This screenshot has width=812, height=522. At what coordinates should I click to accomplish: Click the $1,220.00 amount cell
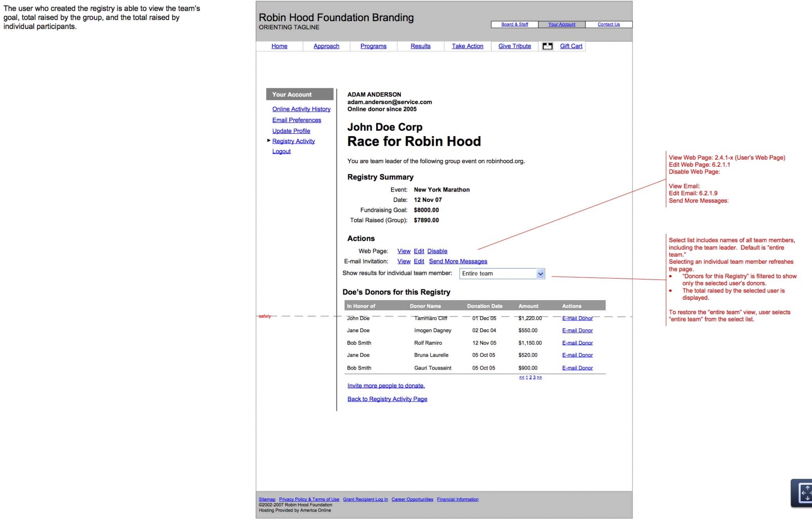tap(530, 318)
